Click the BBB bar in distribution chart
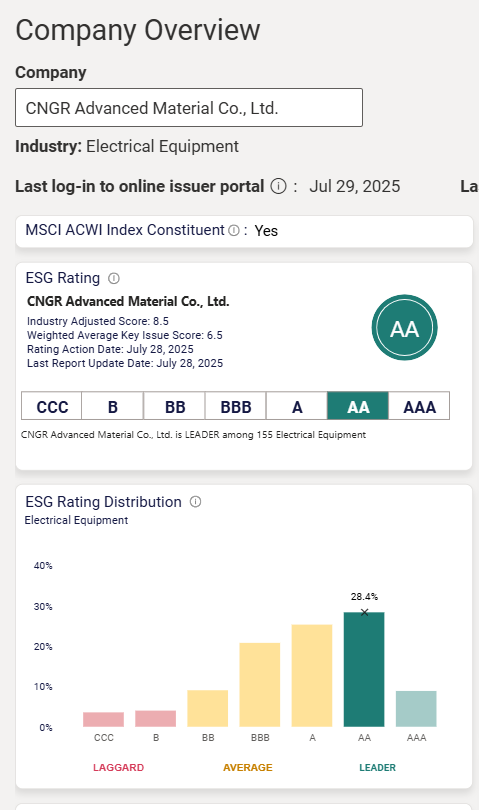The height and width of the screenshot is (810, 479). pyautogui.click(x=260, y=685)
